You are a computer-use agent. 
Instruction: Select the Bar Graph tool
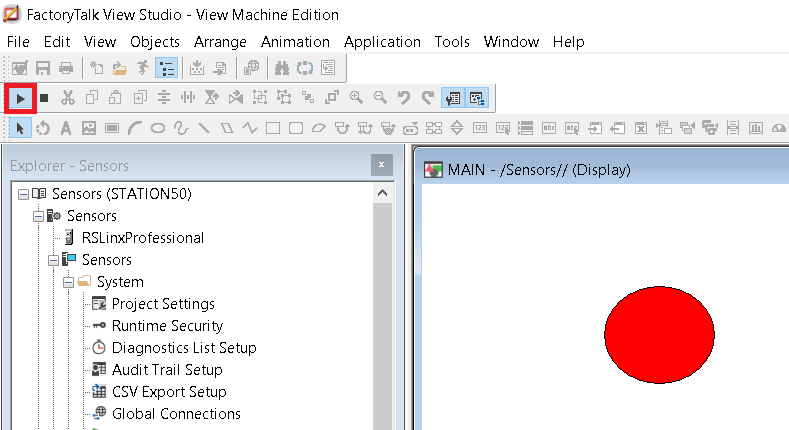click(x=755, y=129)
